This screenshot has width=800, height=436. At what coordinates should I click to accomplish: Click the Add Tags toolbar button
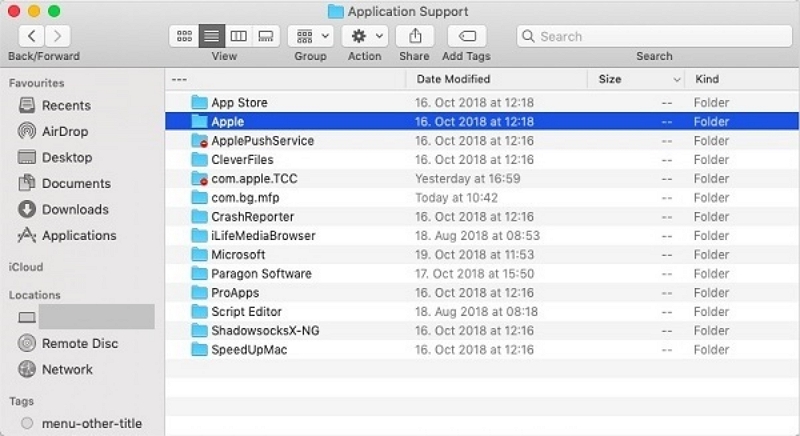tap(467, 36)
